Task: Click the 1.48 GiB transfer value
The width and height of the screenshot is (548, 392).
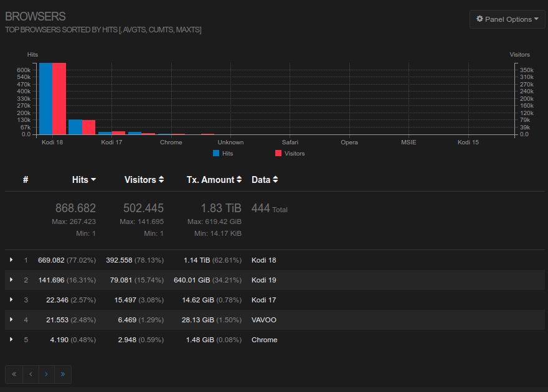Action: (200, 340)
